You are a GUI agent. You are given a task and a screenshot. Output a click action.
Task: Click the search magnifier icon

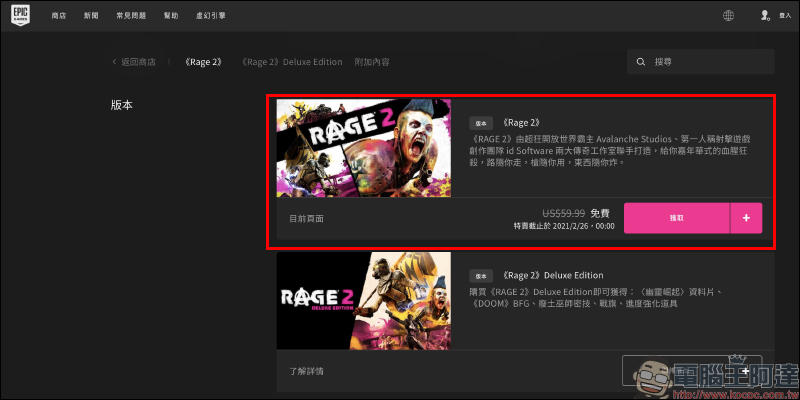pyautogui.click(x=641, y=62)
